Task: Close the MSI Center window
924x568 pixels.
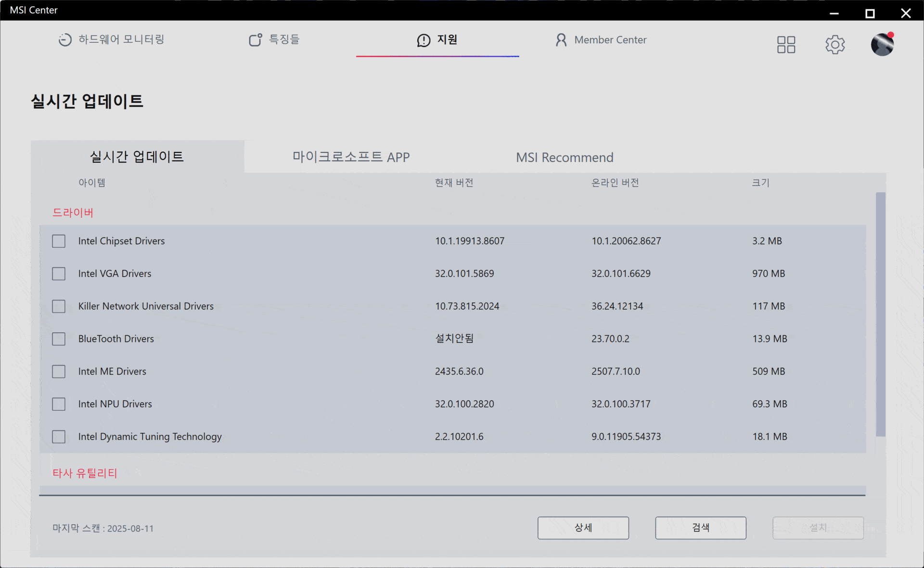Action: [906, 13]
